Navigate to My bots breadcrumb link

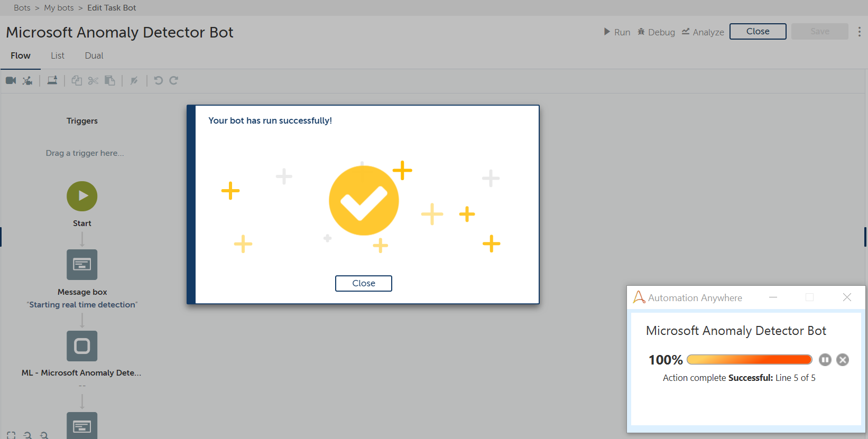pyautogui.click(x=59, y=8)
